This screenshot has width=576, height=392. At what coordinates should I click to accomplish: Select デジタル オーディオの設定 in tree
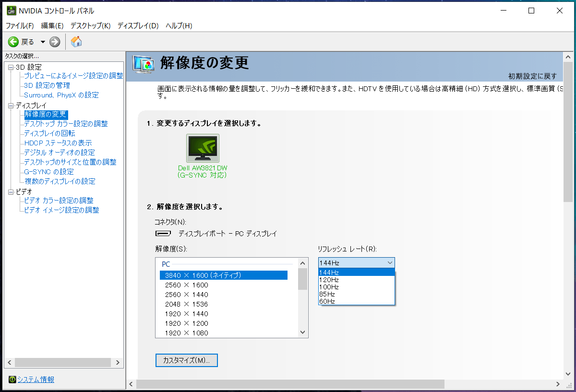(60, 153)
